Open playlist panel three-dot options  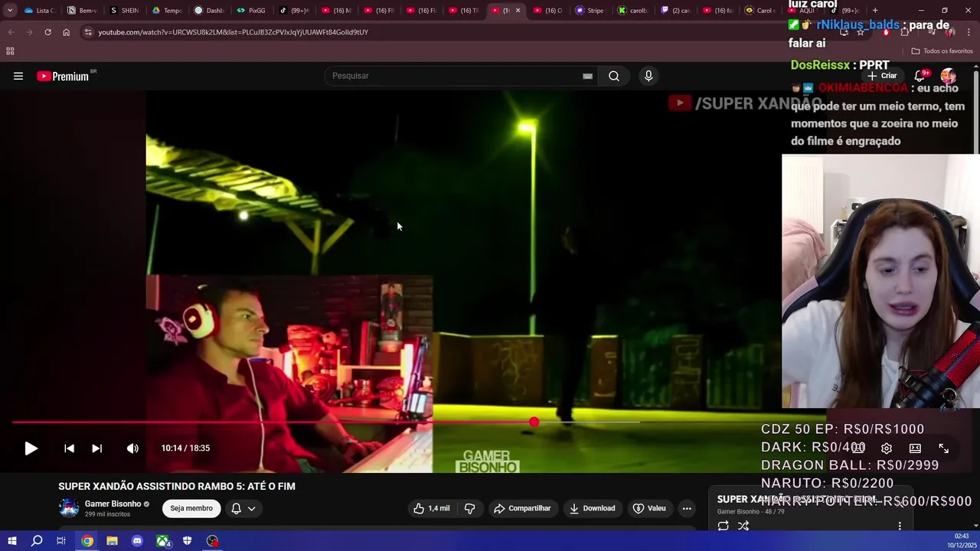tap(900, 526)
